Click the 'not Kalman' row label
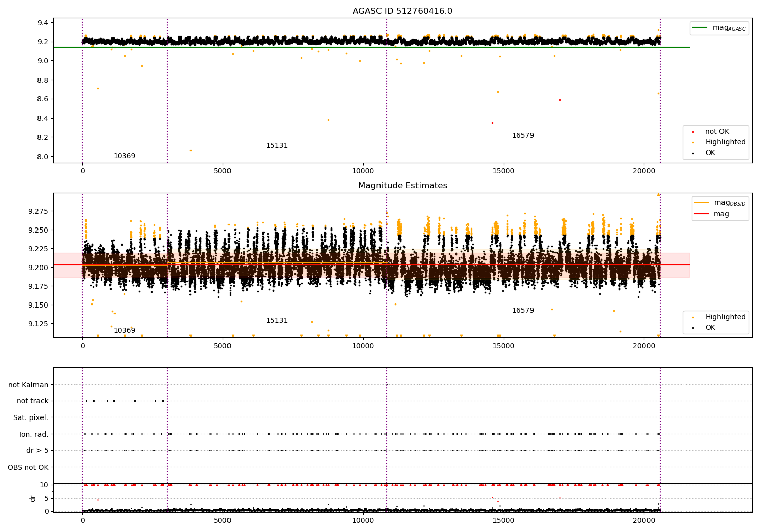The width and height of the screenshot is (760, 532). (x=28, y=385)
